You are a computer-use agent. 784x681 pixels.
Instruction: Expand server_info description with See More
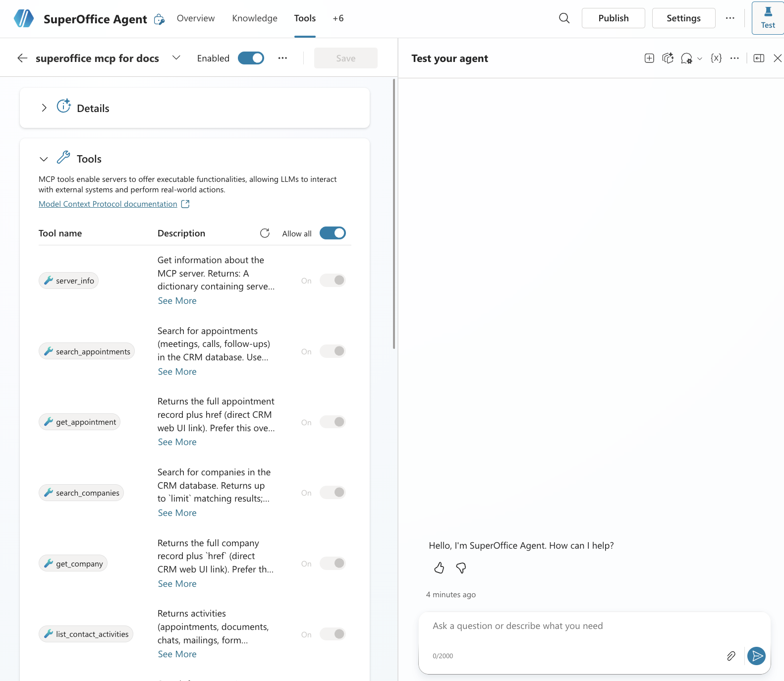[177, 301]
